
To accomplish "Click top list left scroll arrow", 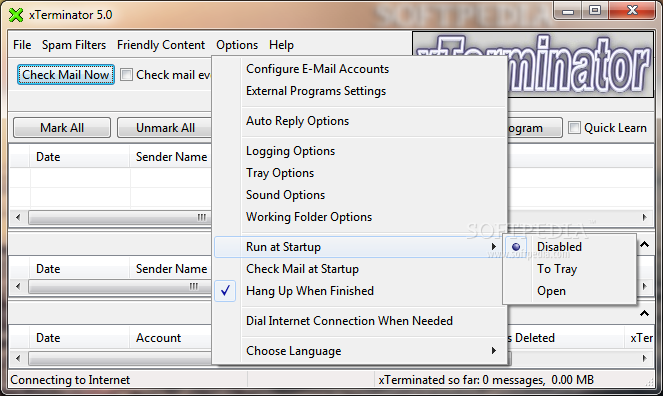I will click(18, 217).
